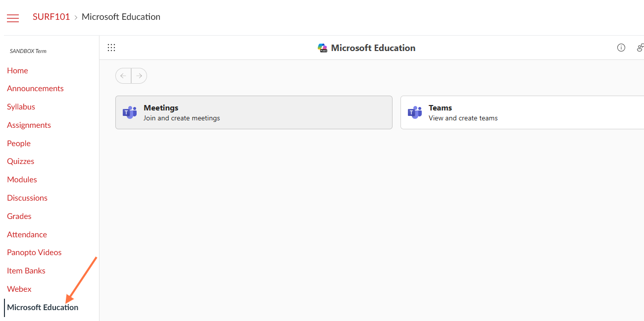Image resolution: width=644 pixels, height=321 pixels.
Task: Select Microsoft Education in course menu
Action: point(43,307)
